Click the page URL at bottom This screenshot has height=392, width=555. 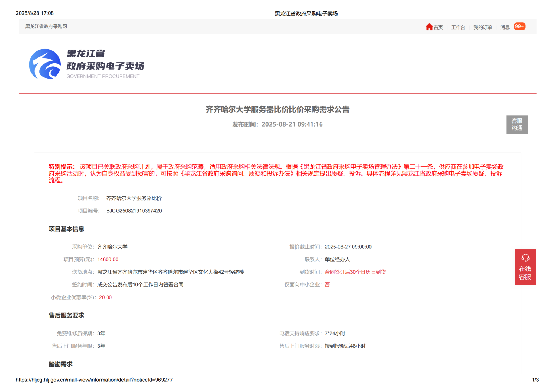click(94, 380)
